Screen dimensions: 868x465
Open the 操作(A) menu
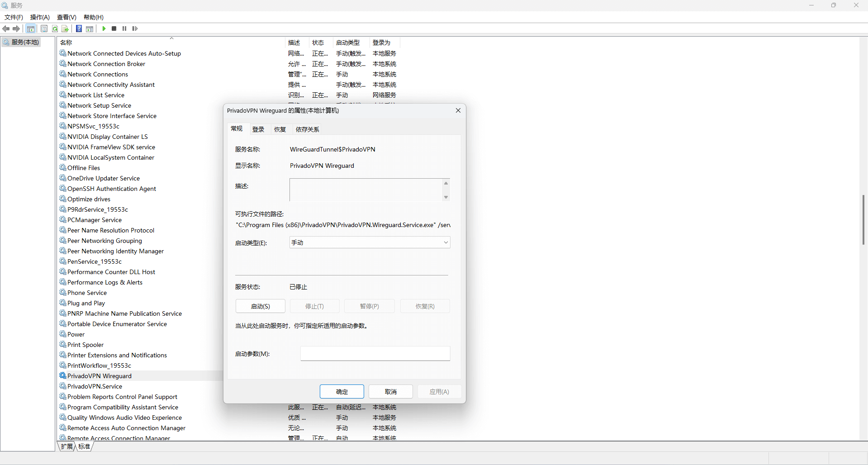coord(40,17)
